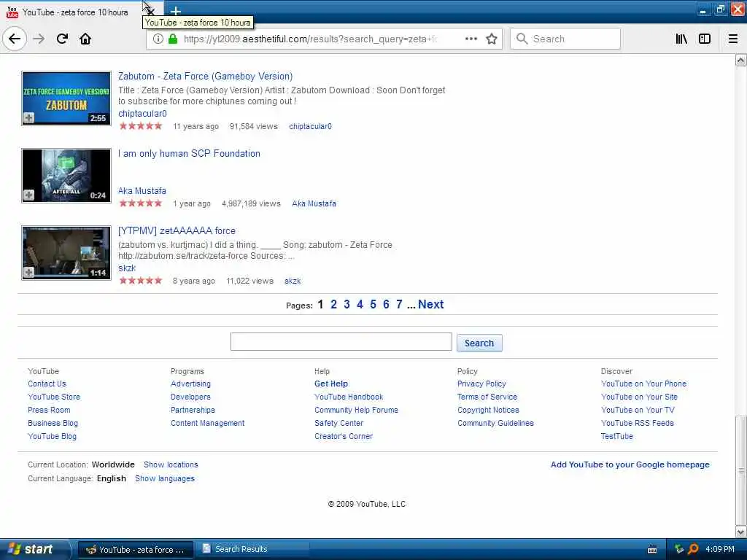Screen dimensions: 747x560
Task: Open YouTube on Your Phone link
Action: point(643,384)
